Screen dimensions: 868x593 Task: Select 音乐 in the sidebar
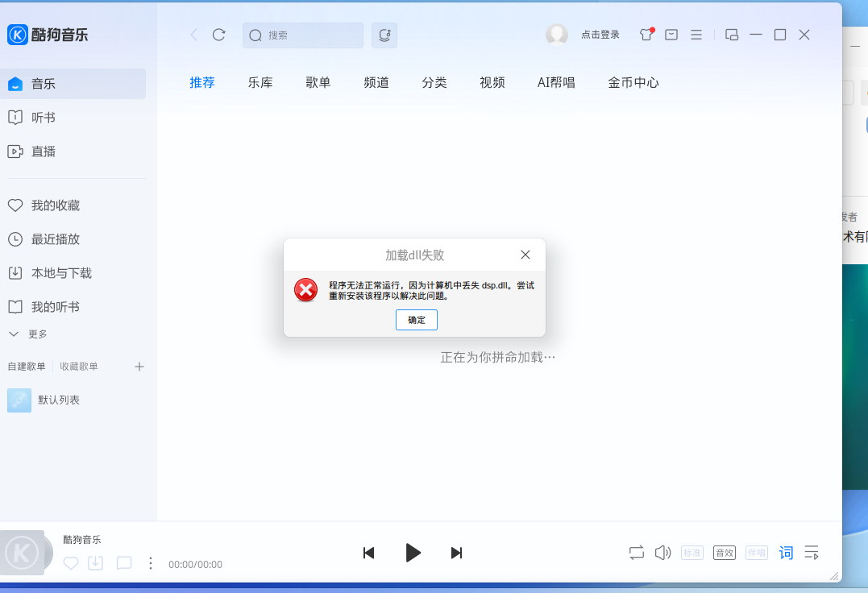(x=73, y=84)
